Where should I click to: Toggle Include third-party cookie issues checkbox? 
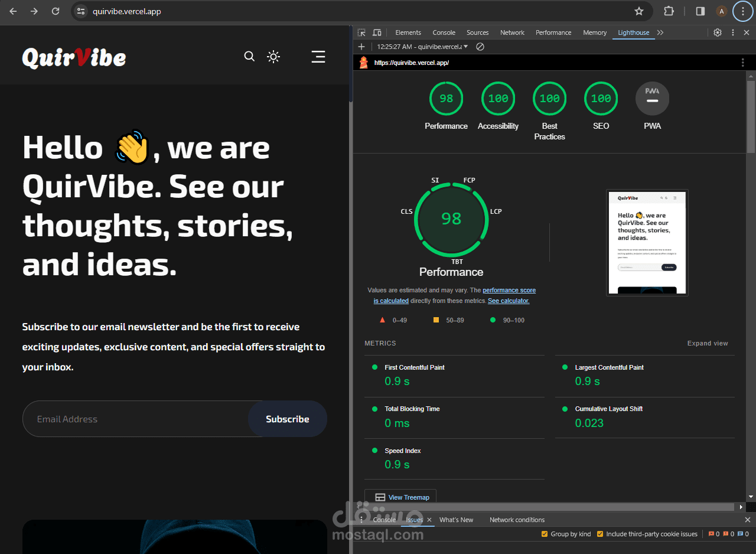pyautogui.click(x=600, y=534)
